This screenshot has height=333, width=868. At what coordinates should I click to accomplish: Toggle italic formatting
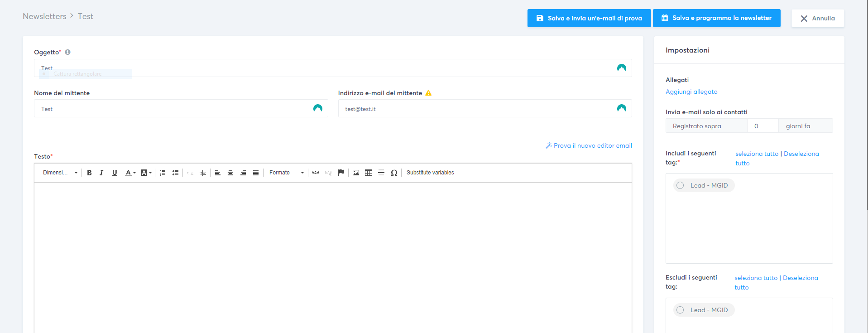click(x=101, y=173)
